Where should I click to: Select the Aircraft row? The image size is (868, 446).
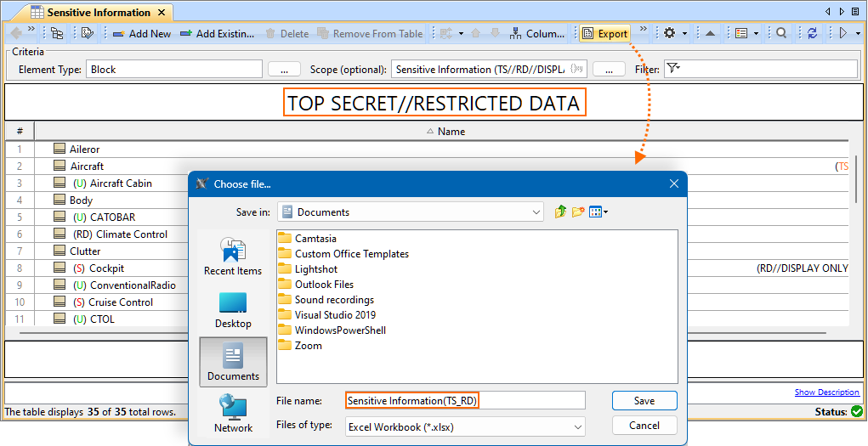coord(427,166)
